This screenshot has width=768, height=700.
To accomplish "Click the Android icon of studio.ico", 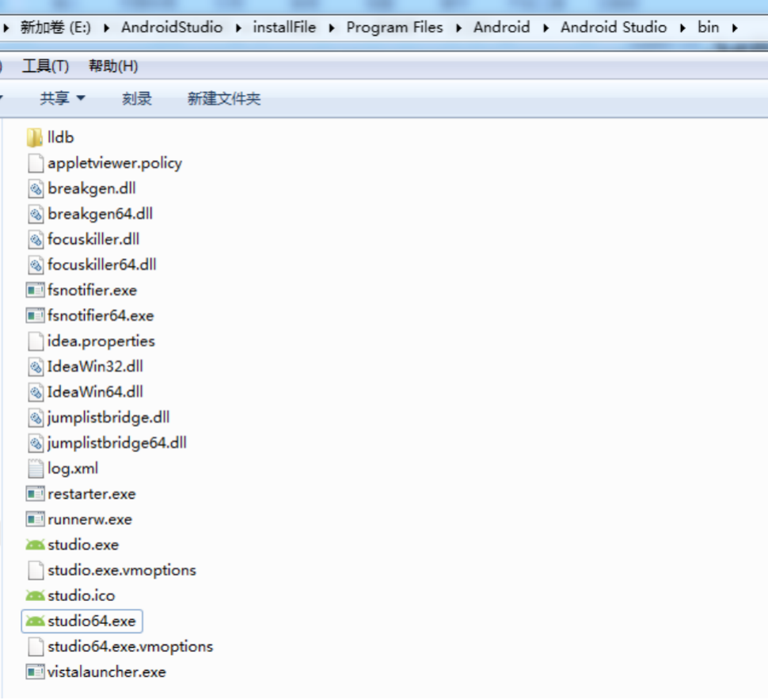I will (35, 595).
